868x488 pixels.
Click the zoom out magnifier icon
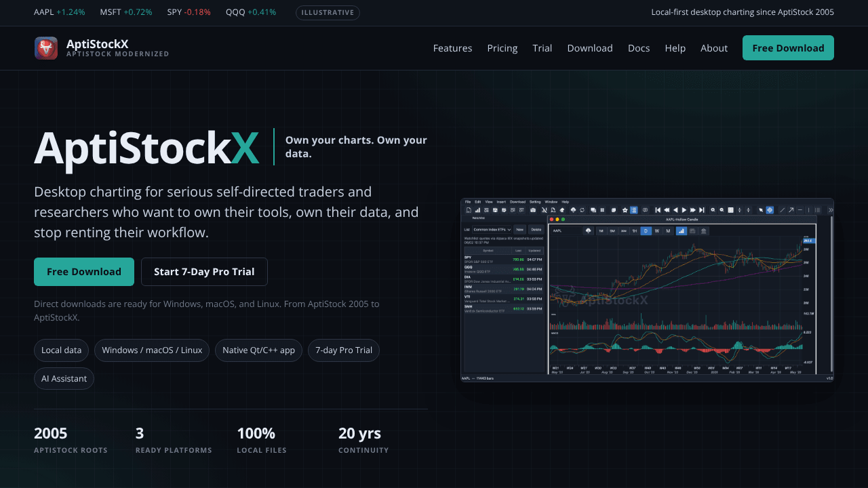tap(722, 210)
